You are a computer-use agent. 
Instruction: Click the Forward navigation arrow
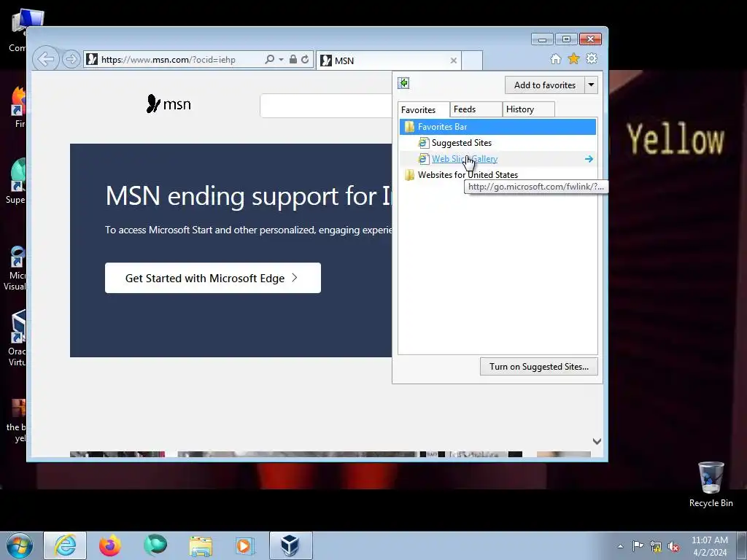[71, 60]
